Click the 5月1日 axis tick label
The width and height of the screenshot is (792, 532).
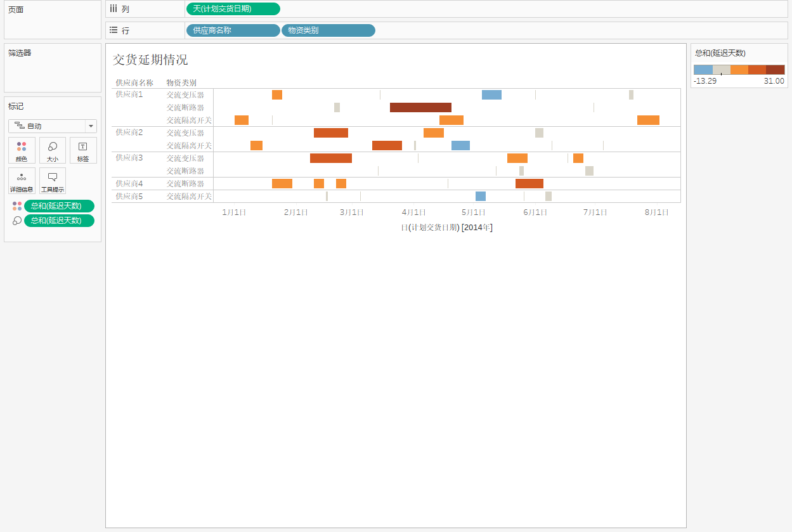pyautogui.click(x=474, y=212)
